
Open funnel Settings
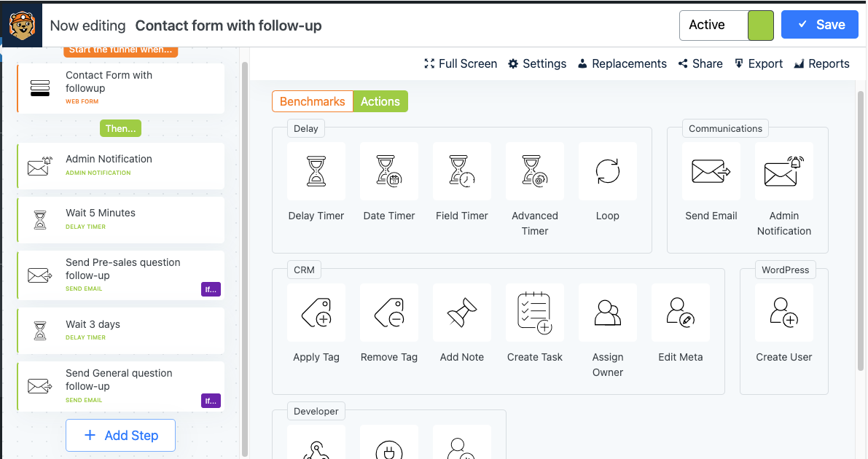point(537,63)
